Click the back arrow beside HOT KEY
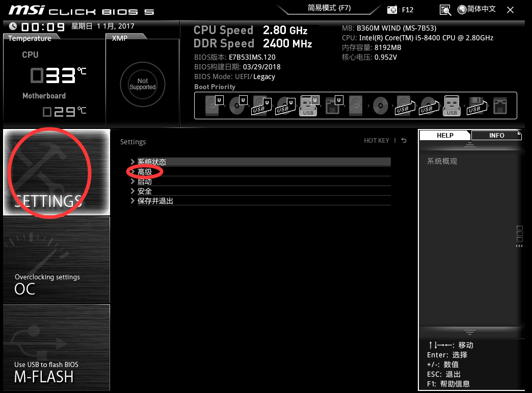532x393 pixels. (x=404, y=140)
